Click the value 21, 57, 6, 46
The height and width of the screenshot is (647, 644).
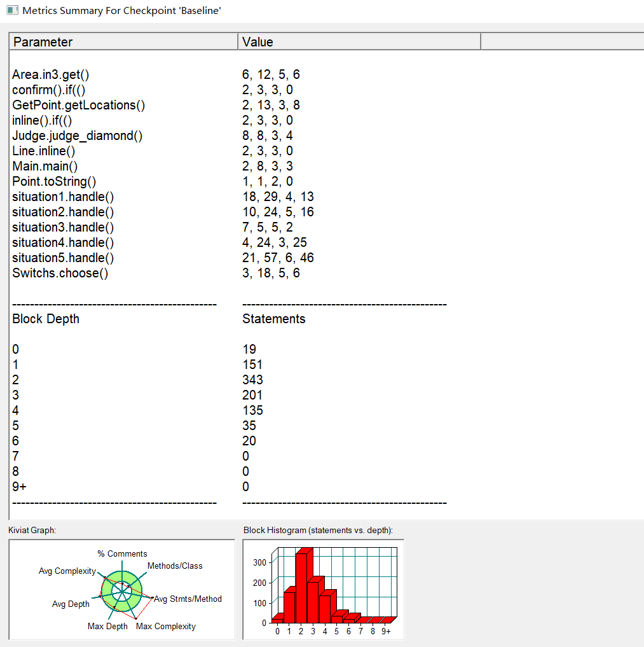[278, 258]
